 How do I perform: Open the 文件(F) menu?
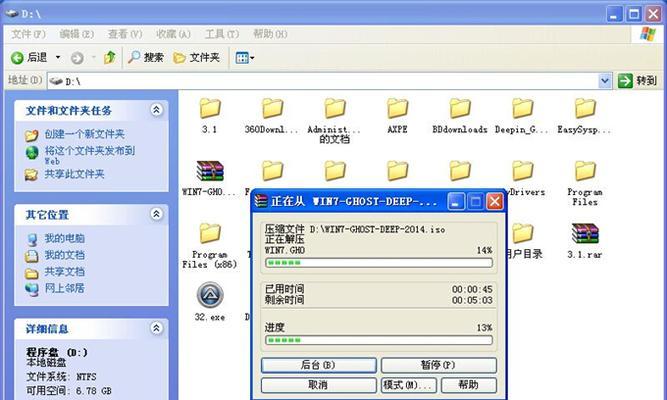[x=28, y=34]
